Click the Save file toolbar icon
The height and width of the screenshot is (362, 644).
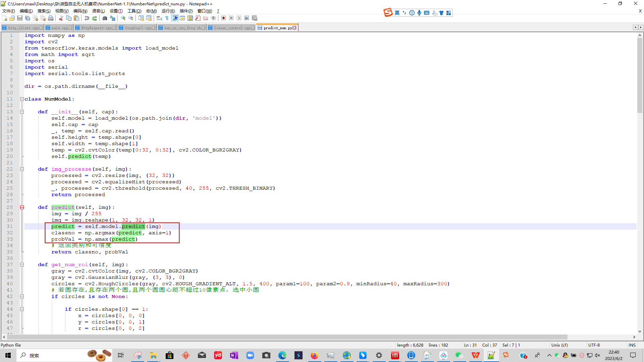tap(20, 18)
